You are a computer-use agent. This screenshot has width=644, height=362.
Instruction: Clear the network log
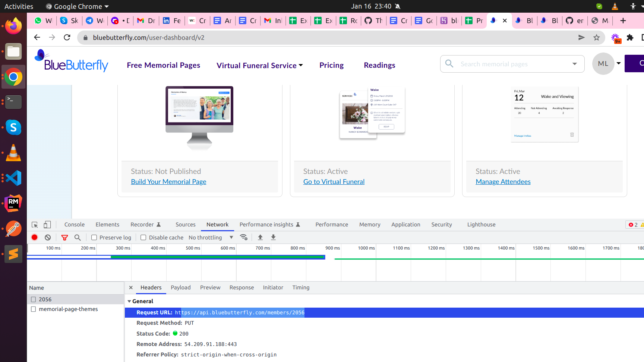48,237
